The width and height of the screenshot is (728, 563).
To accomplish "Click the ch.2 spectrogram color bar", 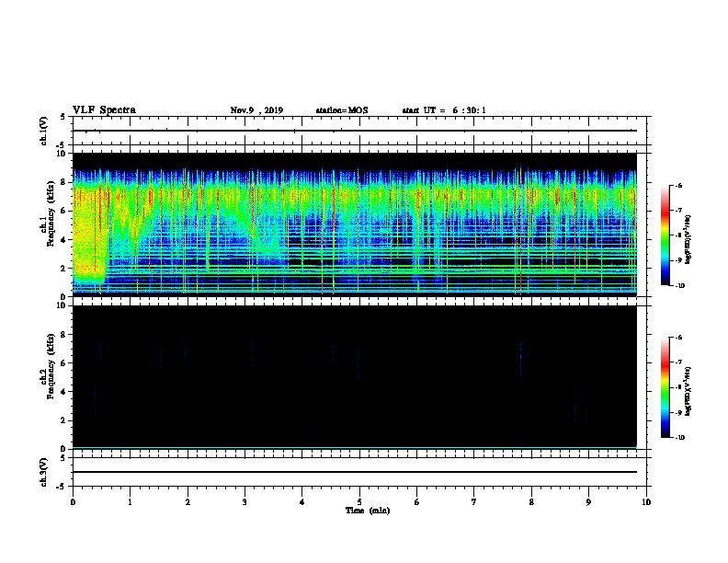I will (665, 387).
